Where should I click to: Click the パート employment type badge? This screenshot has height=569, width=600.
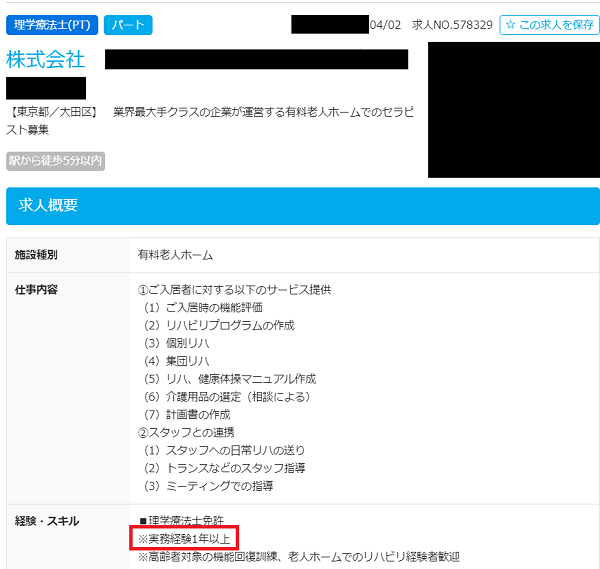pos(128,25)
